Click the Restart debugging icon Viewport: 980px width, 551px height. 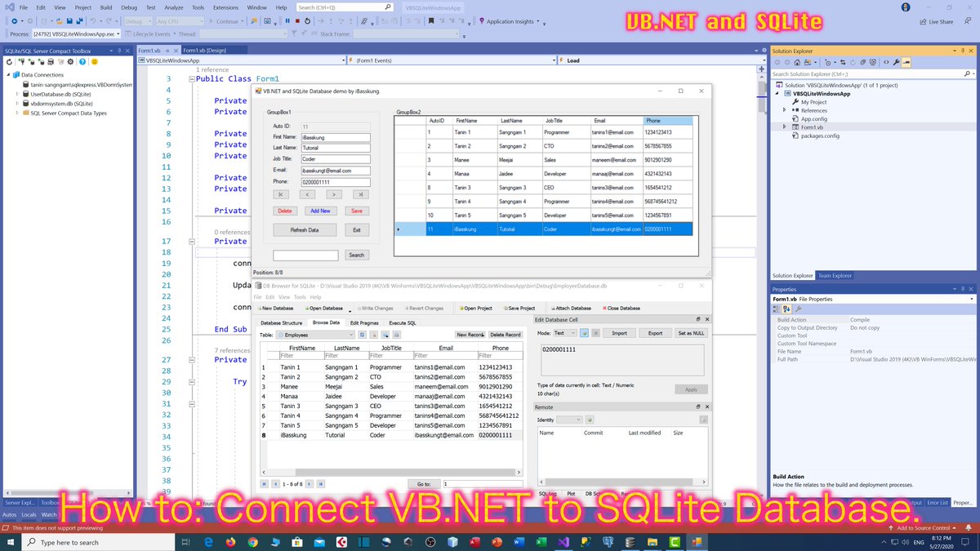pyautogui.click(x=307, y=21)
